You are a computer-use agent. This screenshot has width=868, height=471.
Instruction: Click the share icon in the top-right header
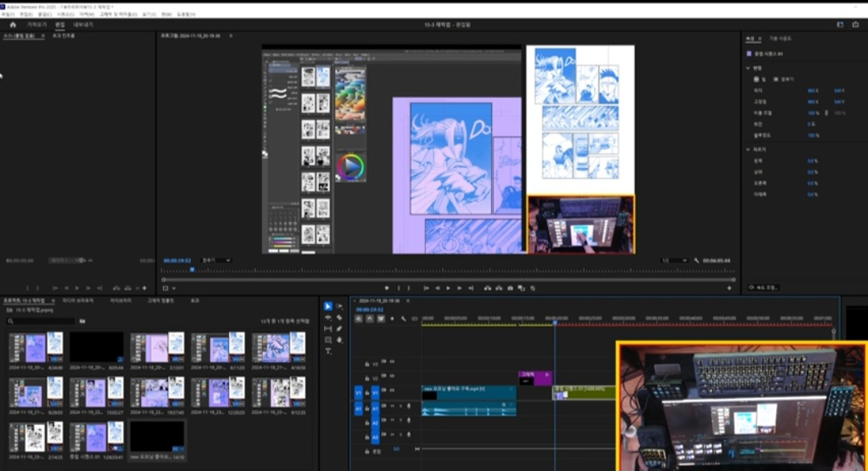point(856,25)
